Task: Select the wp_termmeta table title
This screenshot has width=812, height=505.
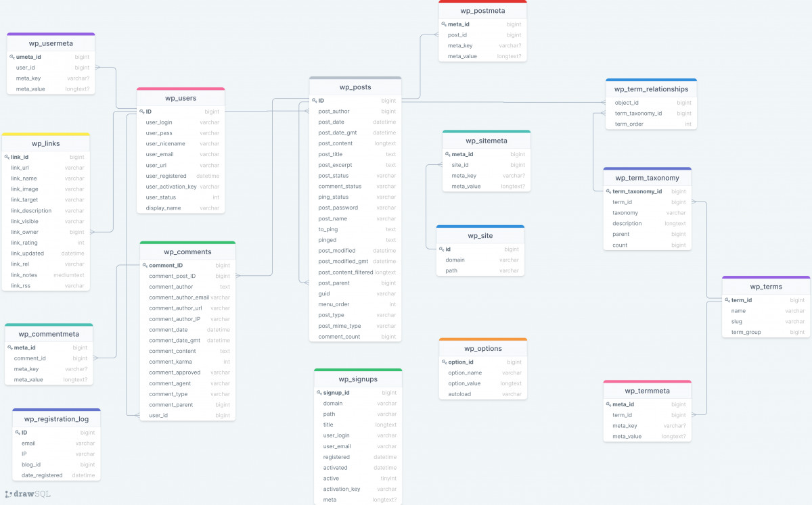Action: (x=647, y=390)
